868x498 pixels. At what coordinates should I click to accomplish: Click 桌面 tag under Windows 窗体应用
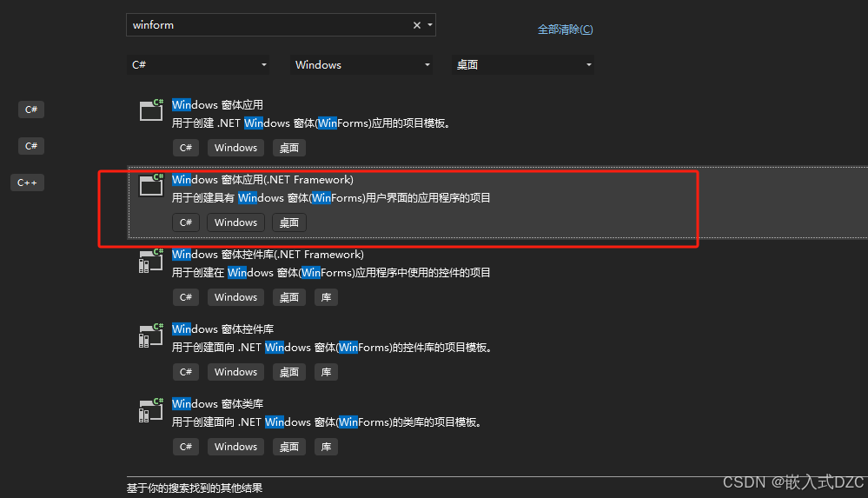click(289, 148)
